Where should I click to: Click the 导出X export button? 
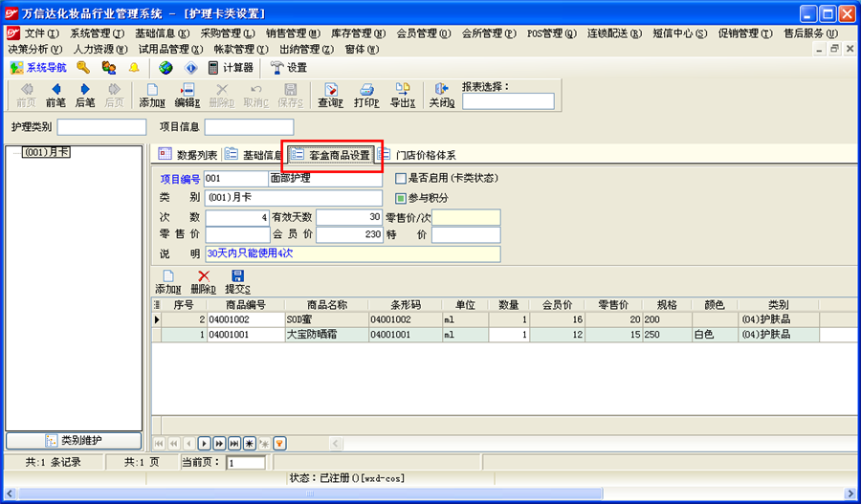pos(403,96)
